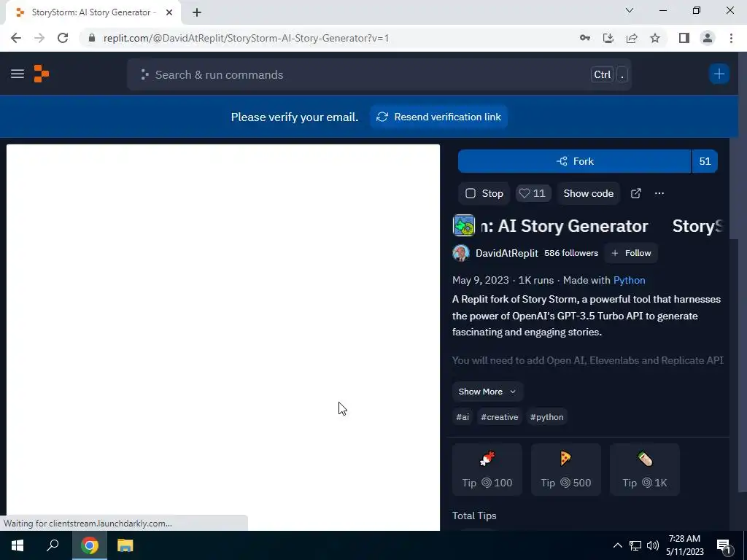
Task: Toggle the browser side panel
Action: click(684, 38)
